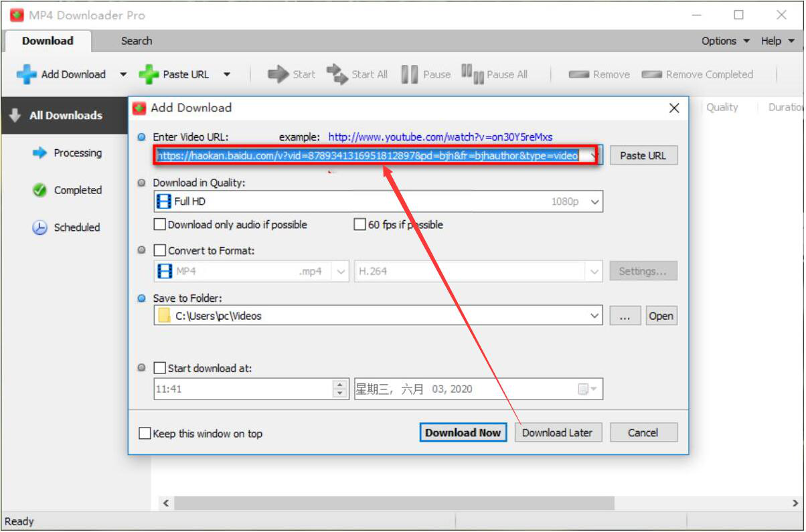
Task: Close the Add Download dialog
Action: [674, 108]
